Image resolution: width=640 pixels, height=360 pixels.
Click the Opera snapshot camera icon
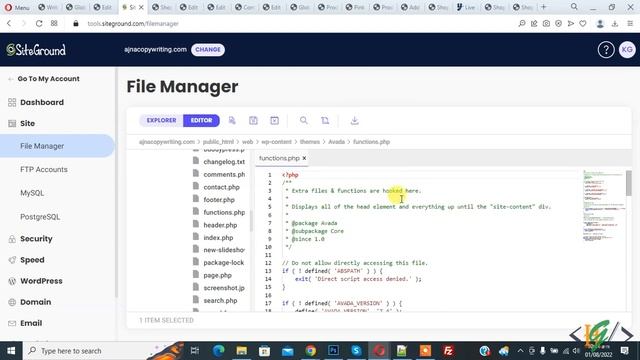coord(546,24)
